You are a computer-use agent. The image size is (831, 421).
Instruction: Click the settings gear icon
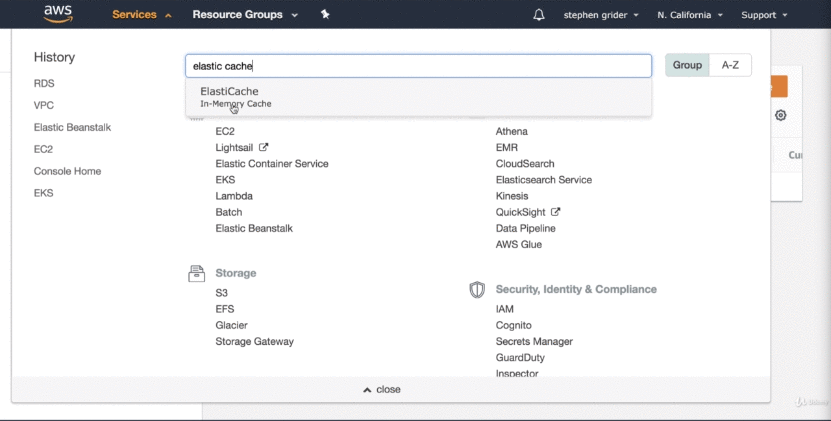point(781,115)
